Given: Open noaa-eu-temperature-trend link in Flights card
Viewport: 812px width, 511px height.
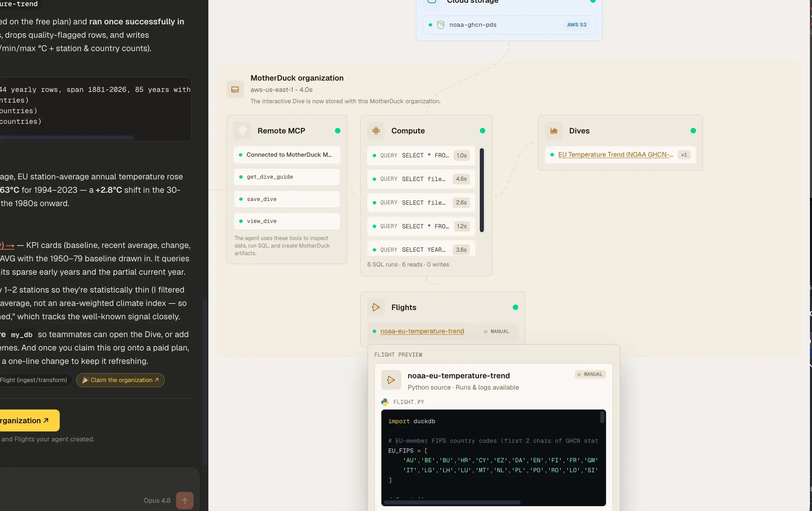Looking at the screenshot, I should click(422, 331).
